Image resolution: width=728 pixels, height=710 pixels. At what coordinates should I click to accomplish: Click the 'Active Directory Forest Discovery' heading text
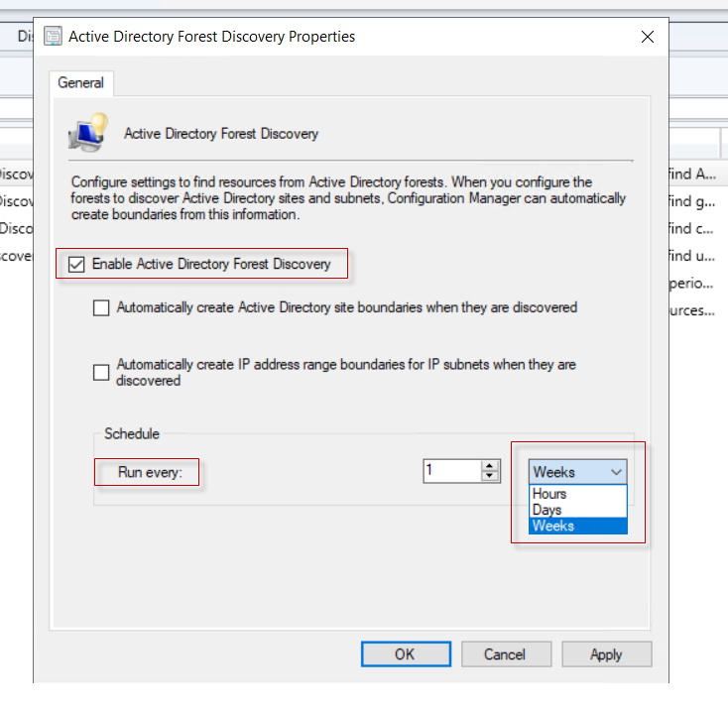click(221, 134)
